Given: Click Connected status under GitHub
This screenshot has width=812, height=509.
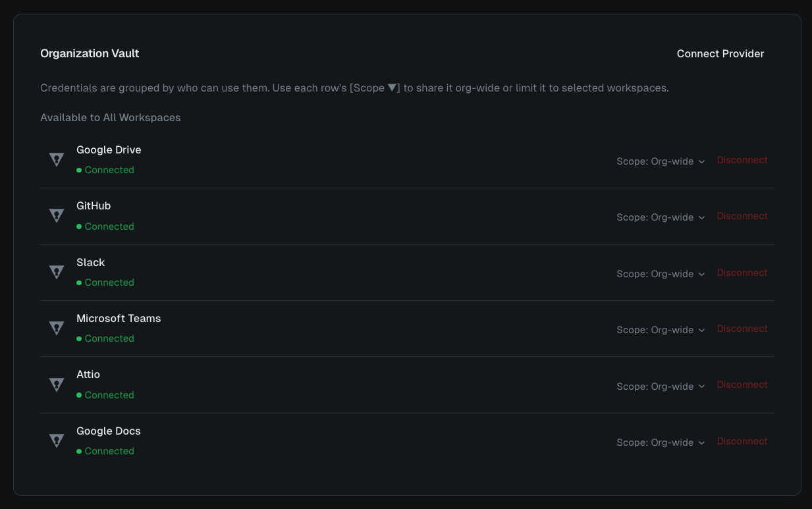Looking at the screenshot, I should 105,227.
